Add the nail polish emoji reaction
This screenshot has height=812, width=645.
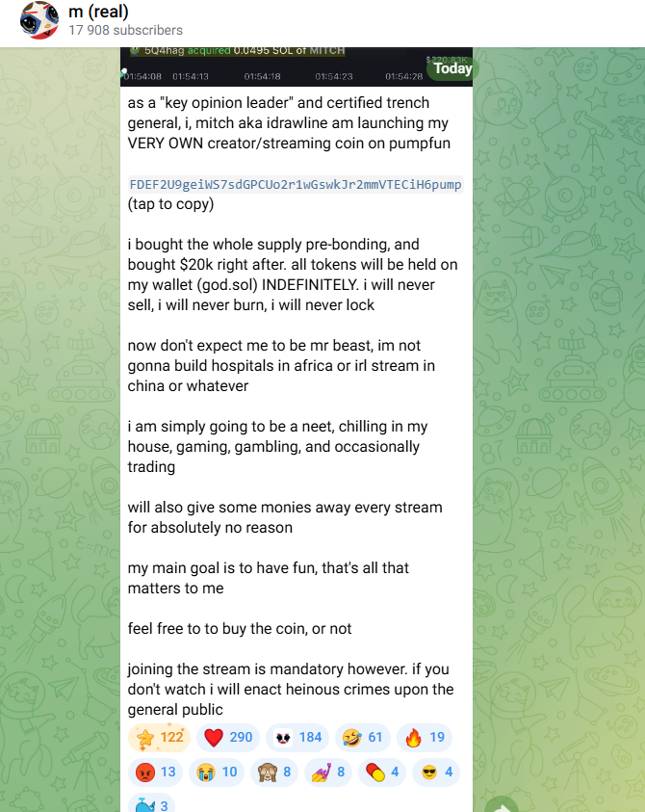328,773
